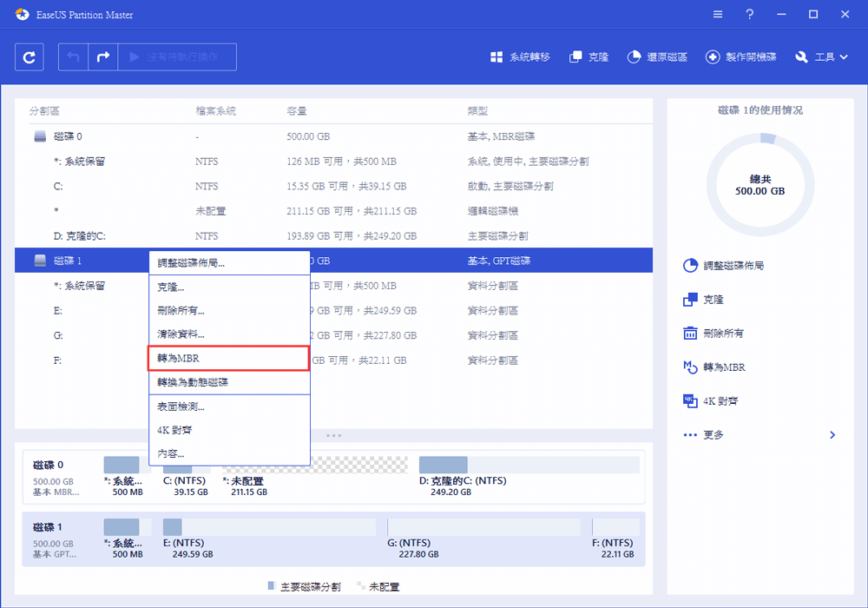Screen dimensions: 868x608
Task: Choose 清除資料... in context menu
Action: coord(229,334)
